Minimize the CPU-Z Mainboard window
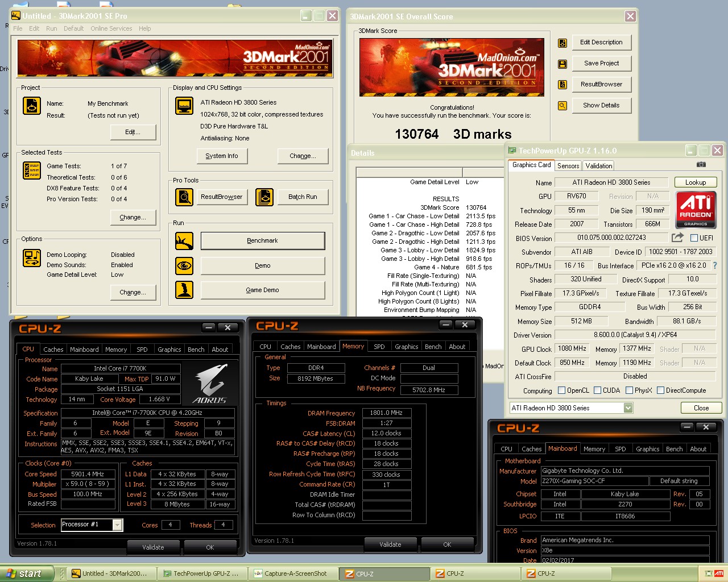Screen dimensions: 728x582 click(687, 427)
